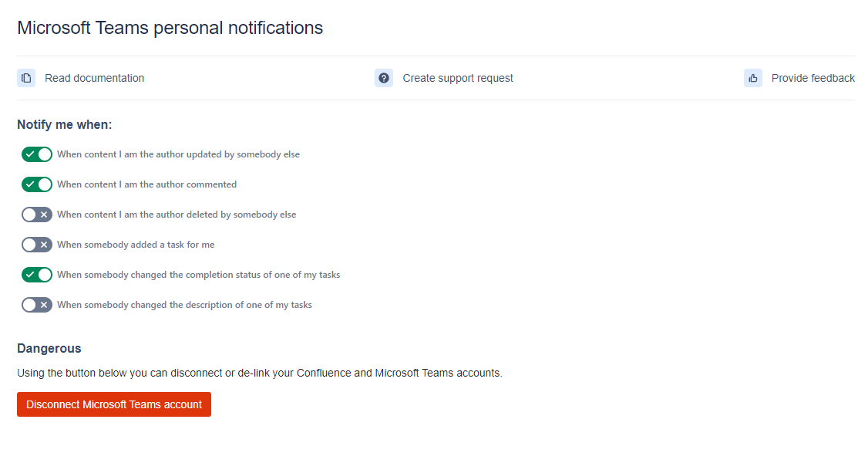The width and height of the screenshot is (868, 453).
Task: Click the document icon beside Read documentation
Action: pyautogui.click(x=26, y=78)
